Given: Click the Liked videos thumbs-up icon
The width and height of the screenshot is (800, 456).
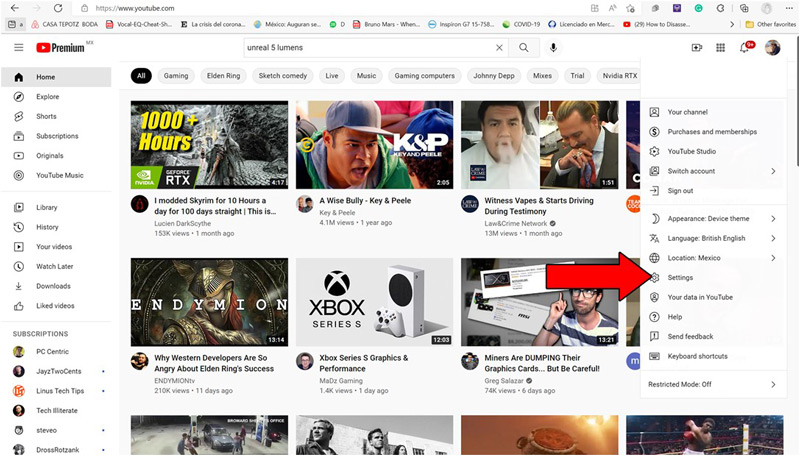Looking at the screenshot, I should 19,306.
